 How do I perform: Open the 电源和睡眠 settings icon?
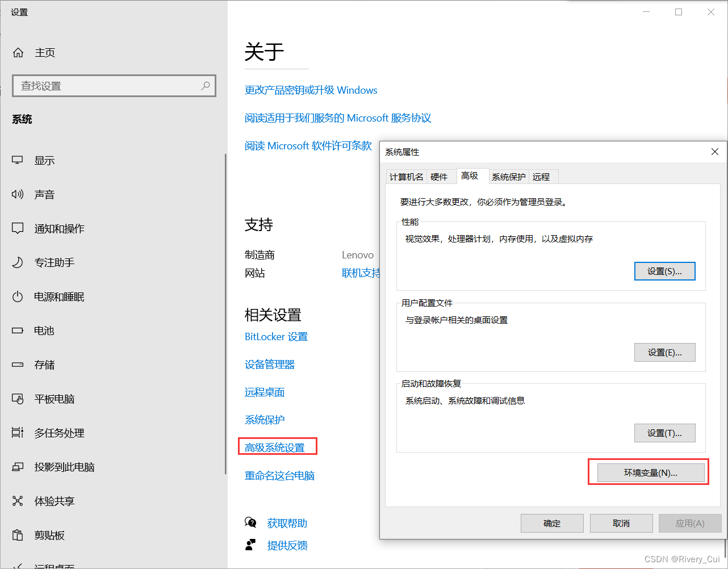pyautogui.click(x=18, y=296)
